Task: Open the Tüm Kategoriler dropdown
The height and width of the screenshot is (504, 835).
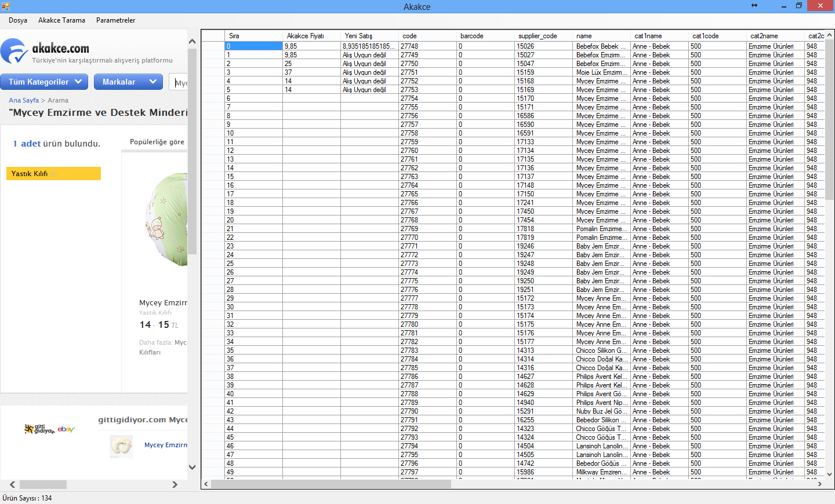Action: coord(45,82)
